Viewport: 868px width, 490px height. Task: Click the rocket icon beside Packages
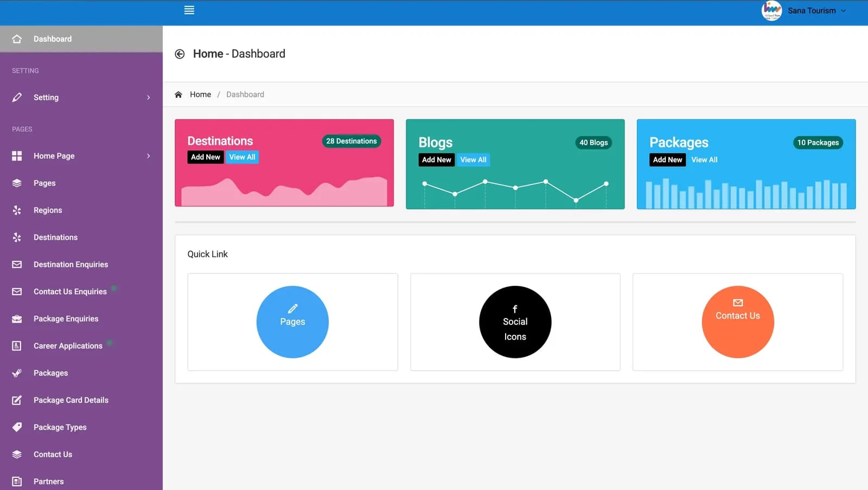pos(17,373)
